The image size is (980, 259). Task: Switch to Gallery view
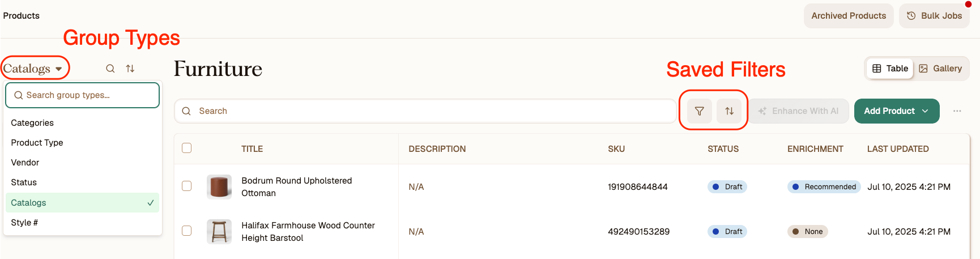(940, 69)
